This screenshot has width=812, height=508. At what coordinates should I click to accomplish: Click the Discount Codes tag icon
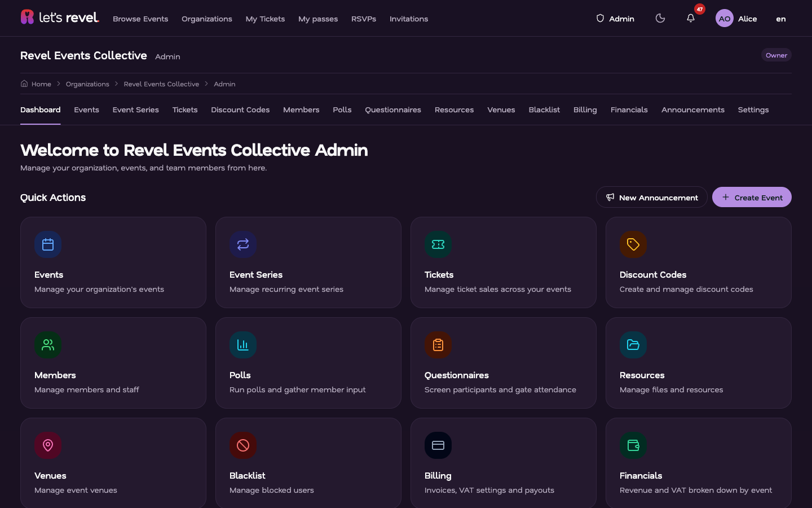(633, 244)
